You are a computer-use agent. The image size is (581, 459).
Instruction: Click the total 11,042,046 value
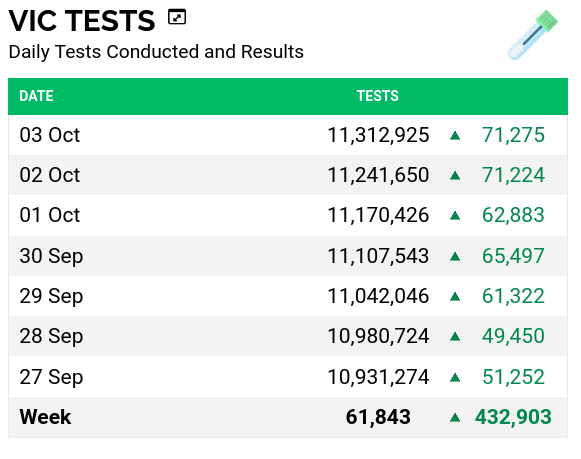click(378, 296)
